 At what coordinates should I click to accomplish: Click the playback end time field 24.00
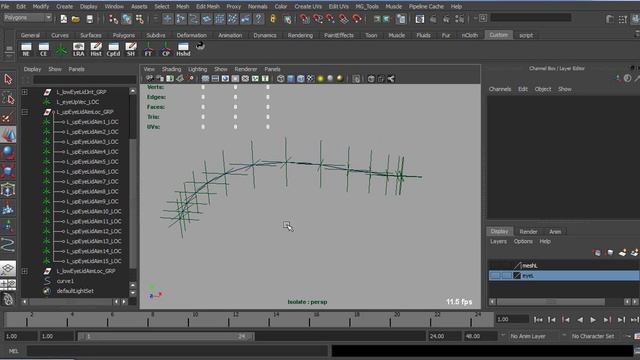[443, 336]
